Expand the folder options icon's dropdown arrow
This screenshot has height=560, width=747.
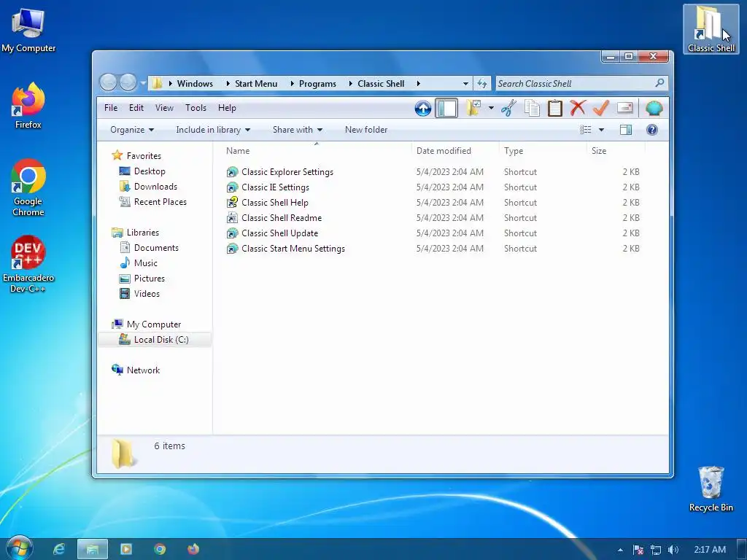click(x=491, y=108)
